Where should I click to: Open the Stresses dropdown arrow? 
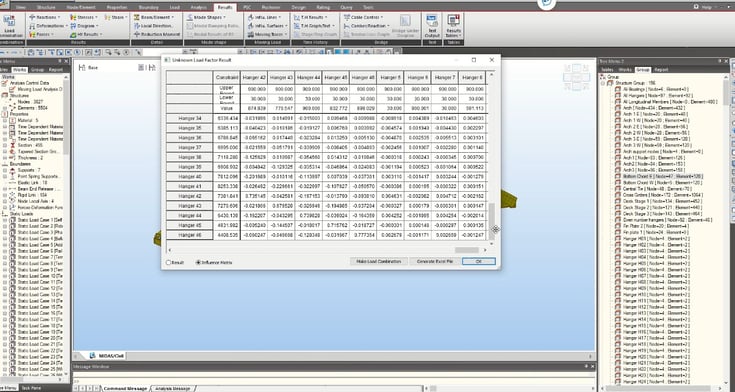point(97,17)
